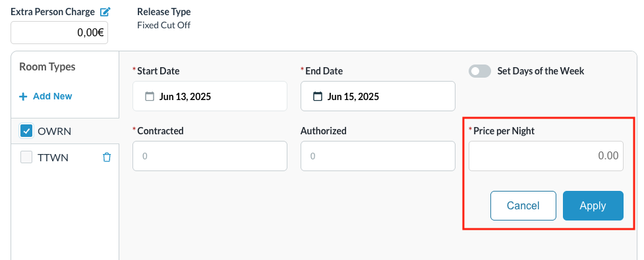Delete the TTWN room type via trash icon
Viewport: 644px width, 260px height.
tap(107, 157)
